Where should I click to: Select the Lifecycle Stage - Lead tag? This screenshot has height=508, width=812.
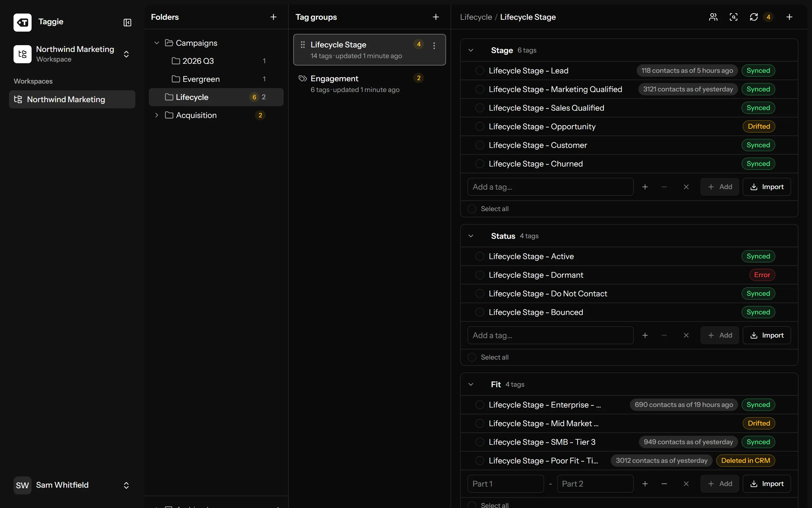(480, 71)
